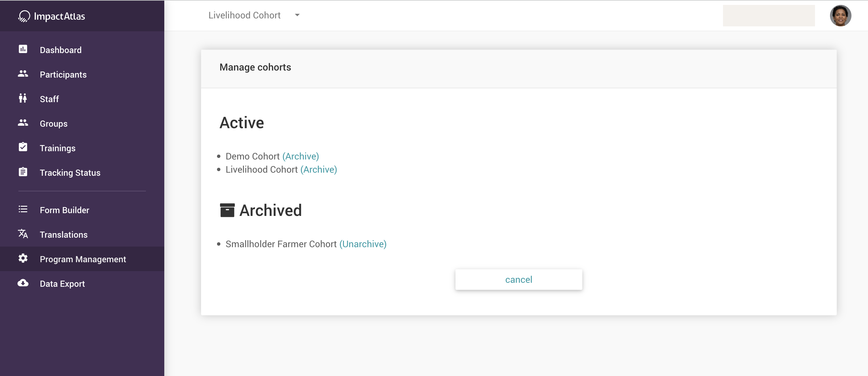
Task: Open the user profile avatar
Action: (840, 16)
